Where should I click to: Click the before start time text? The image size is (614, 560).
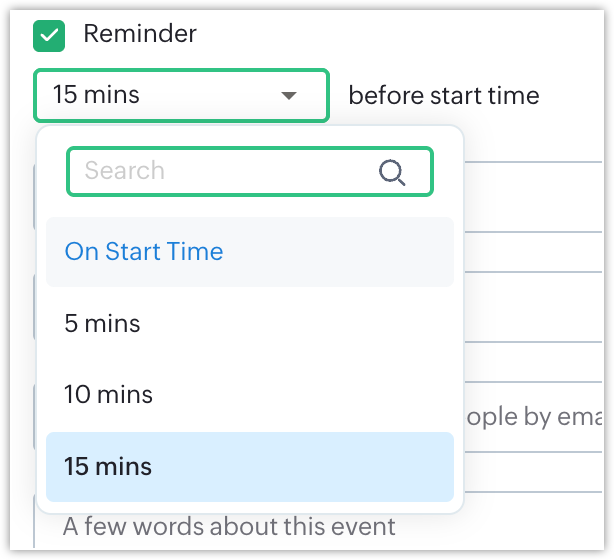point(444,96)
